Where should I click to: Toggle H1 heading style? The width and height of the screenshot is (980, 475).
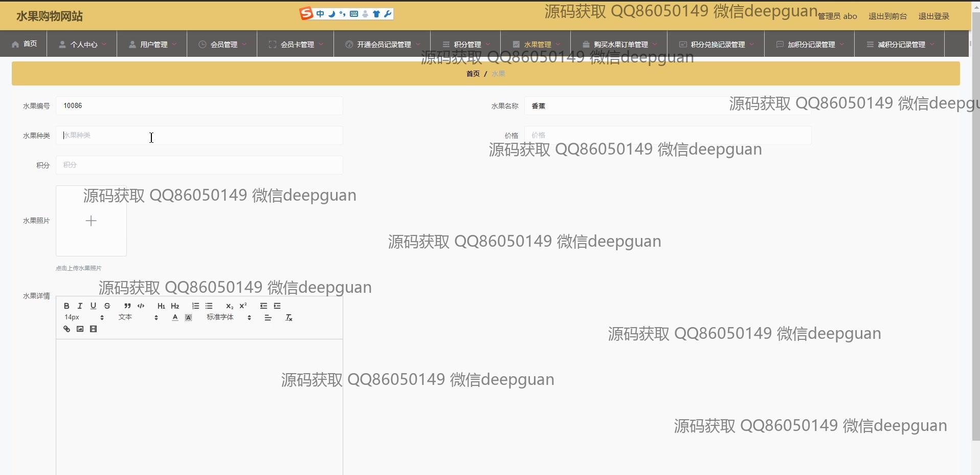tap(161, 306)
